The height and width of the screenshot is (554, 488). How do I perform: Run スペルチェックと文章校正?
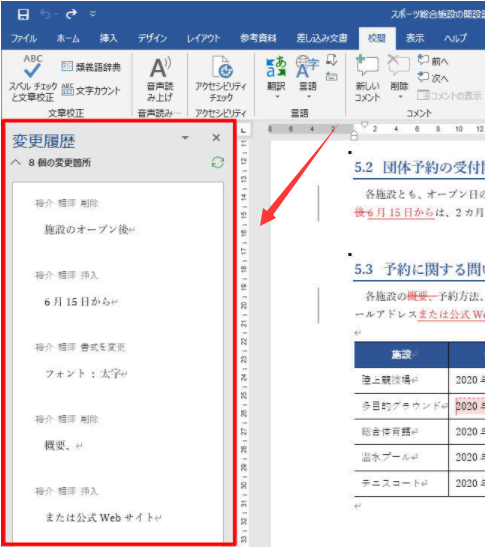33,78
